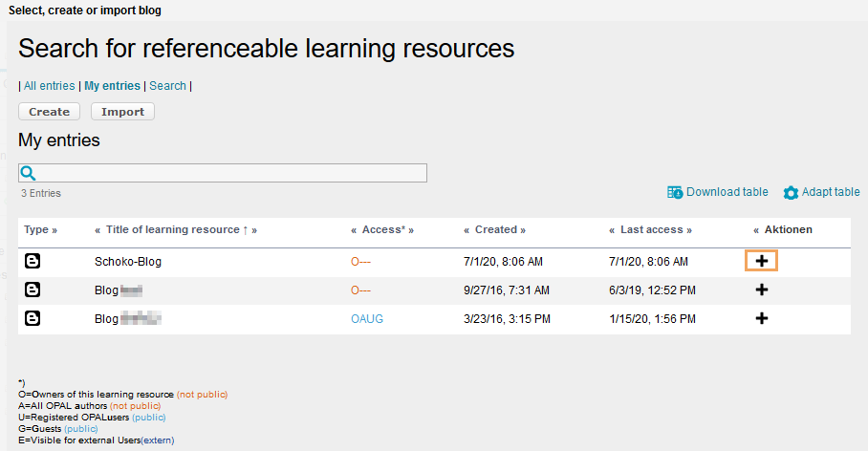This screenshot has width=868, height=451.
Task: Sort by Title of learning resource column
Action: click(x=172, y=229)
